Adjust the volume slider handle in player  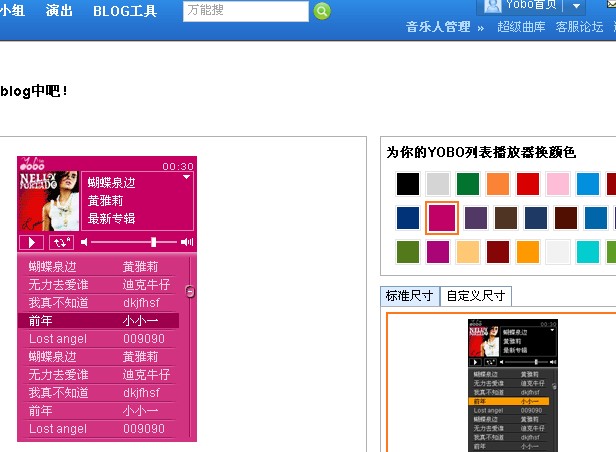coord(154,242)
